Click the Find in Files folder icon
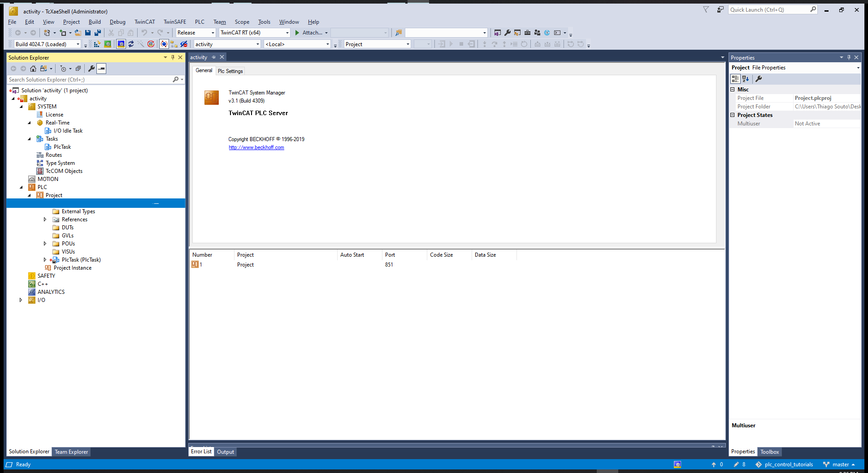Viewport: 868px width, 473px height. (x=398, y=33)
